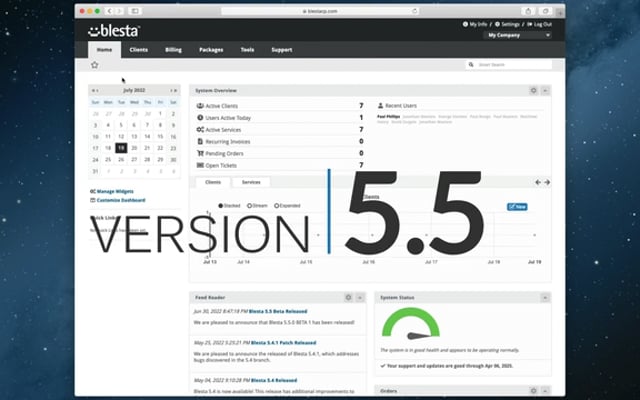This screenshot has width=640, height=400.
Task: Click the right arrow above the graph
Action: [547, 182]
